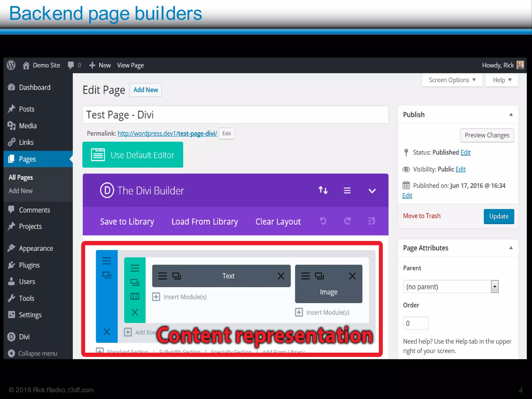Image resolution: width=532 pixels, height=399 pixels.
Task: Open Posts in the sidebar
Action: click(26, 109)
